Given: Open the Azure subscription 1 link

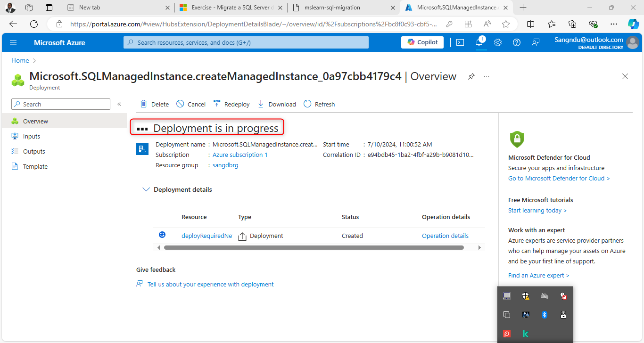Looking at the screenshot, I should 240,155.
